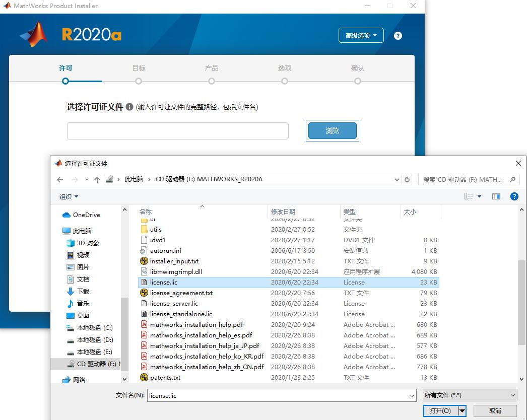Click the search magnifier icon
Screen dimensions: 527x420
pyautogui.click(x=512, y=179)
